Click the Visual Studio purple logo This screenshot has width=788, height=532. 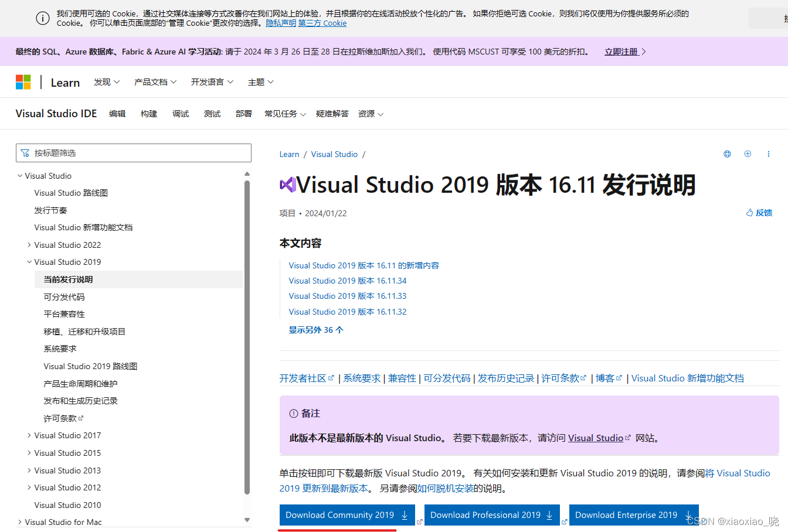287,185
